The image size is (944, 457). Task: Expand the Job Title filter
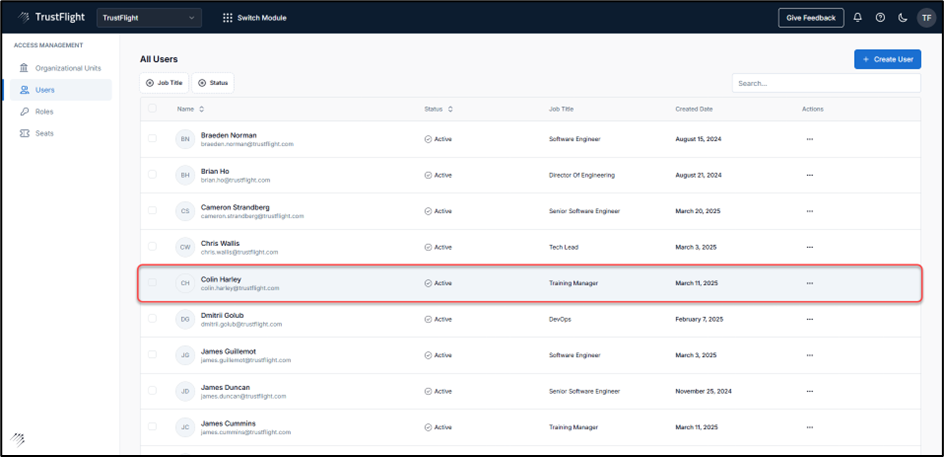[164, 83]
